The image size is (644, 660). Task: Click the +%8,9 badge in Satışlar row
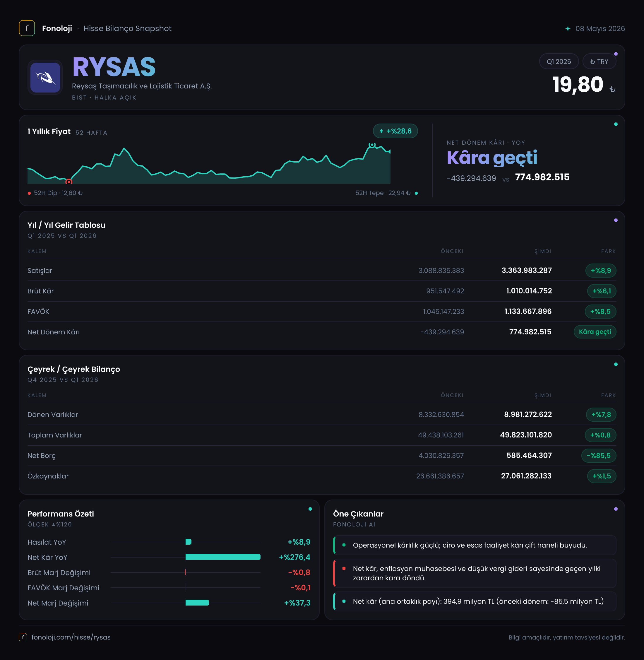(601, 271)
